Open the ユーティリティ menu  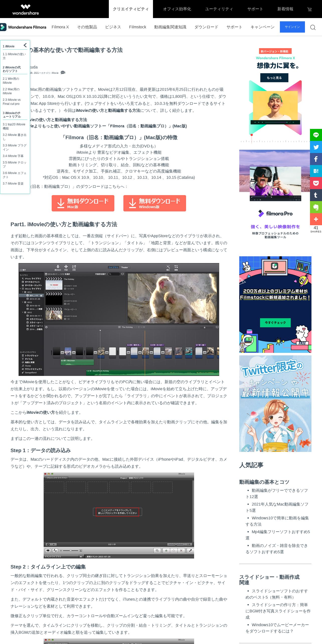coord(219,9)
